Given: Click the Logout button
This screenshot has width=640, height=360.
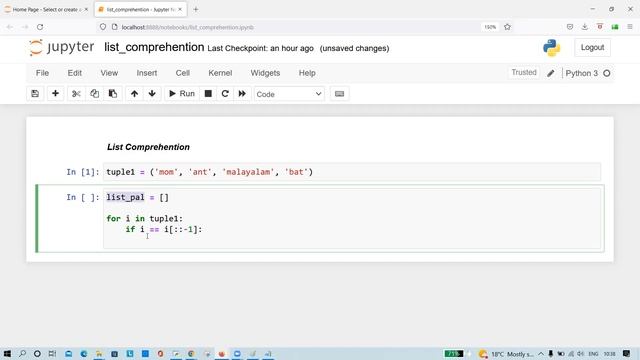Looking at the screenshot, I should point(592,48).
